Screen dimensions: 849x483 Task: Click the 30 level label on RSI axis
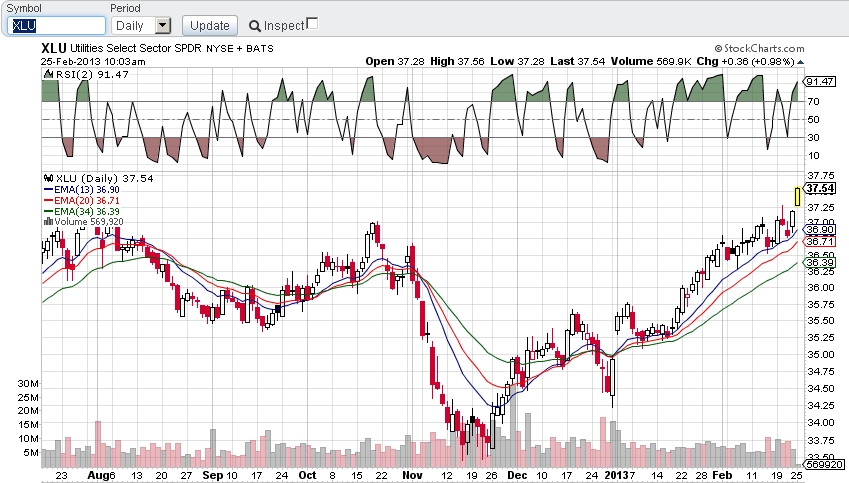tap(813, 138)
